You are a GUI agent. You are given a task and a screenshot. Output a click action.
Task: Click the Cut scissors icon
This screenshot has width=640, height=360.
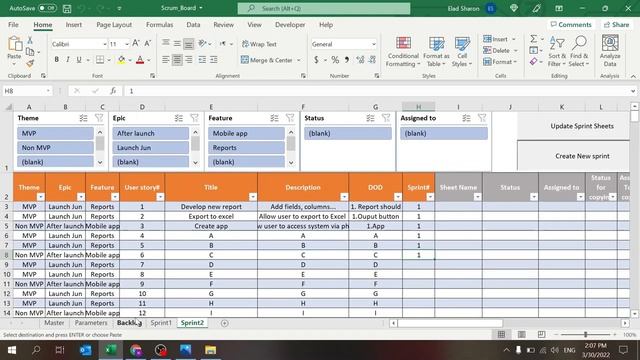(30, 40)
